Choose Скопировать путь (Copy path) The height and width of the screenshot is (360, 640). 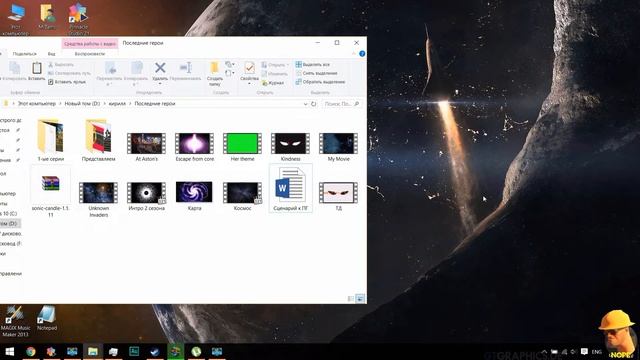[x=69, y=73]
